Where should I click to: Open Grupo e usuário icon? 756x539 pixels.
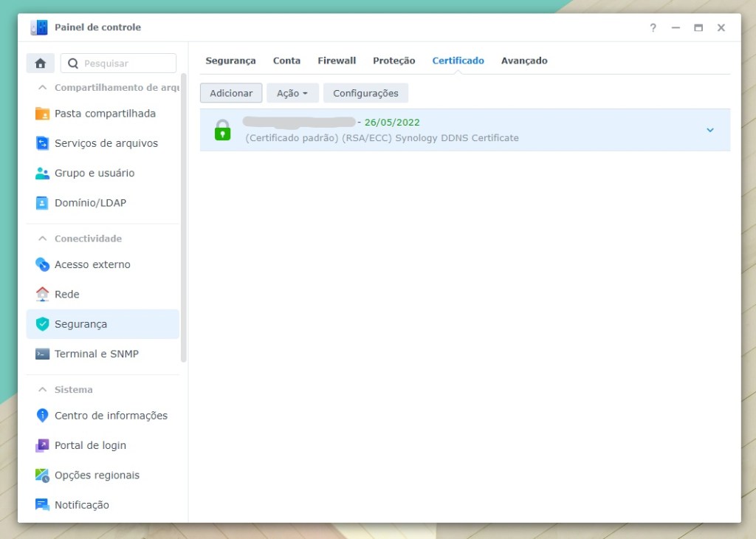coord(43,173)
